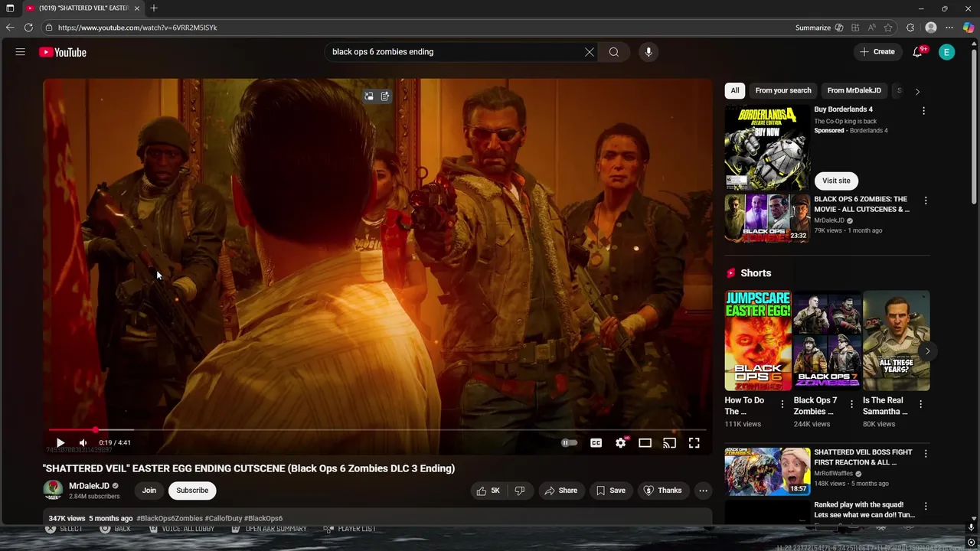Show more filter chips with arrow
The image size is (980, 551).
click(x=917, y=91)
